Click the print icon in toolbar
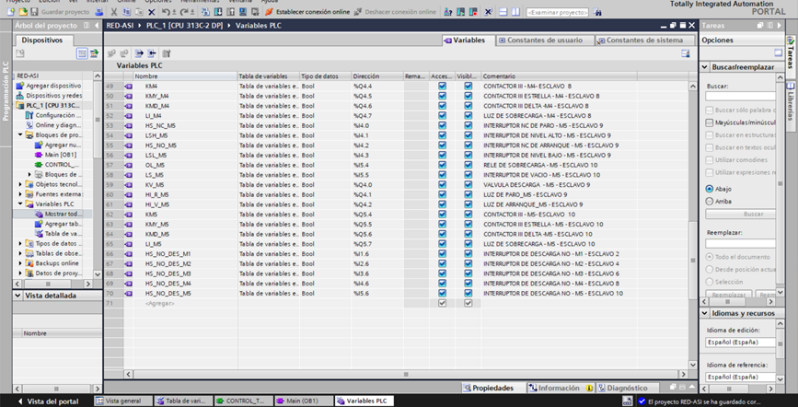 [x=100, y=12]
